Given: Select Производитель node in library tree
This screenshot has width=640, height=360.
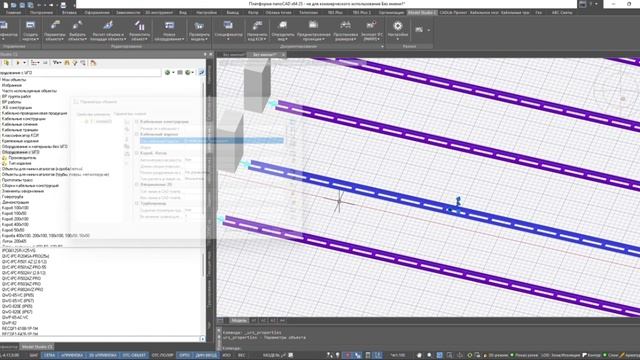Looking at the screenshot, I should pyautogui.click(x=22, y=158).
